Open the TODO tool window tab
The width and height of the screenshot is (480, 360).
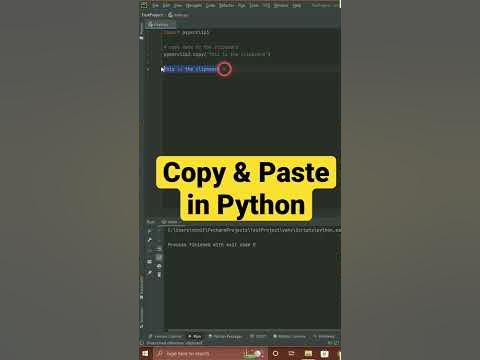click(x=259, y=336)
